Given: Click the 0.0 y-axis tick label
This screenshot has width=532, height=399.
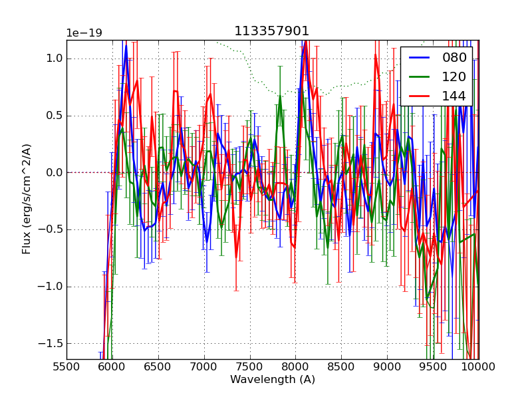Looking at the screenshot, I should point(54,173).
